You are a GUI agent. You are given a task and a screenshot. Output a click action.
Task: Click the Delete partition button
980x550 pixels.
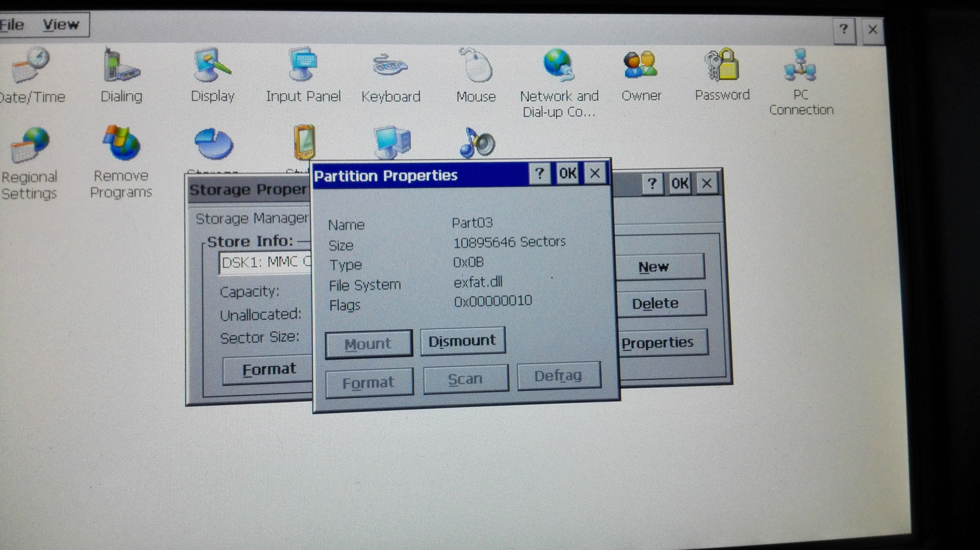pyautogui.click(x=661, y=303)
